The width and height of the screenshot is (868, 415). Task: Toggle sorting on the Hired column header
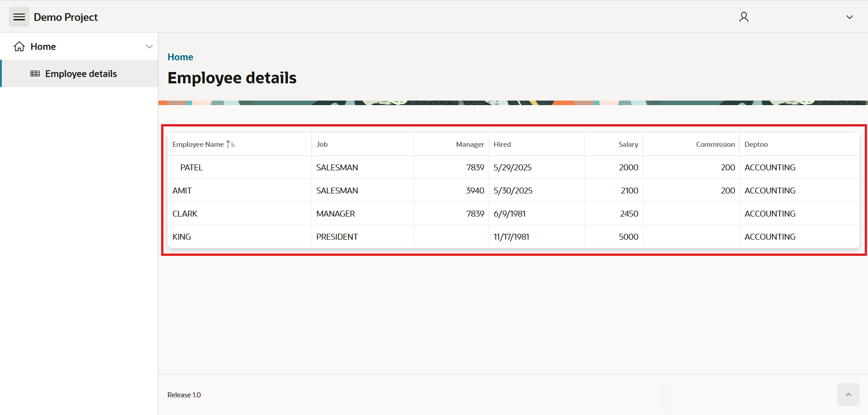point(502,144)
